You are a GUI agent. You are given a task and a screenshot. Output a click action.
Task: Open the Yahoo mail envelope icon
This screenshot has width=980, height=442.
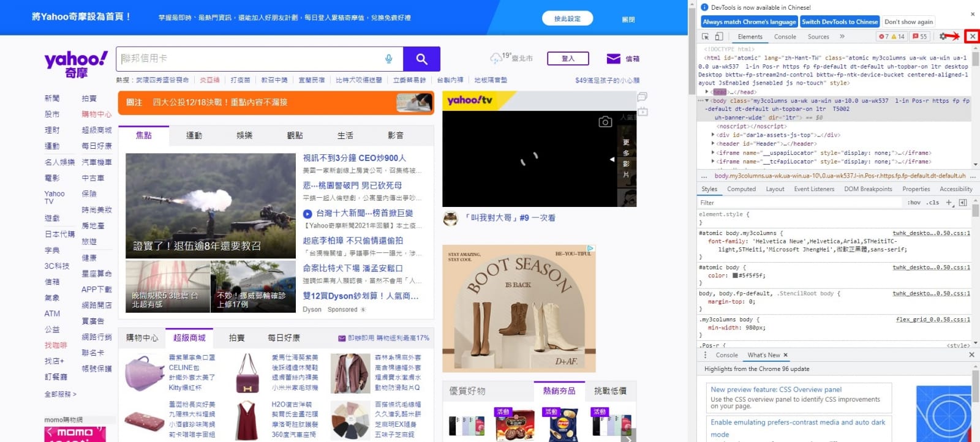click(x=613, y=59)
